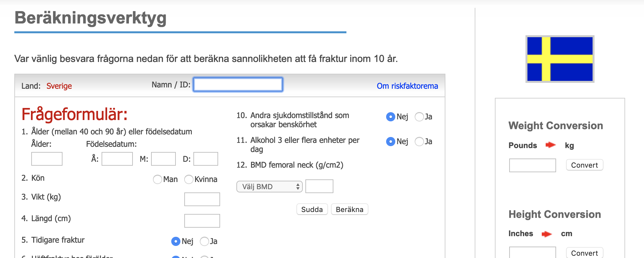Click the Frågeformulär heading
Viewport: 644px width, 258px height.
[75, 114]
